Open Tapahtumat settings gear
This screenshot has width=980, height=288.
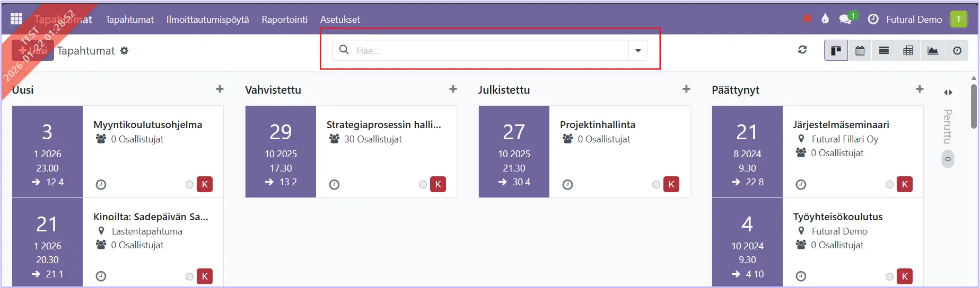(x=125, y=51)
